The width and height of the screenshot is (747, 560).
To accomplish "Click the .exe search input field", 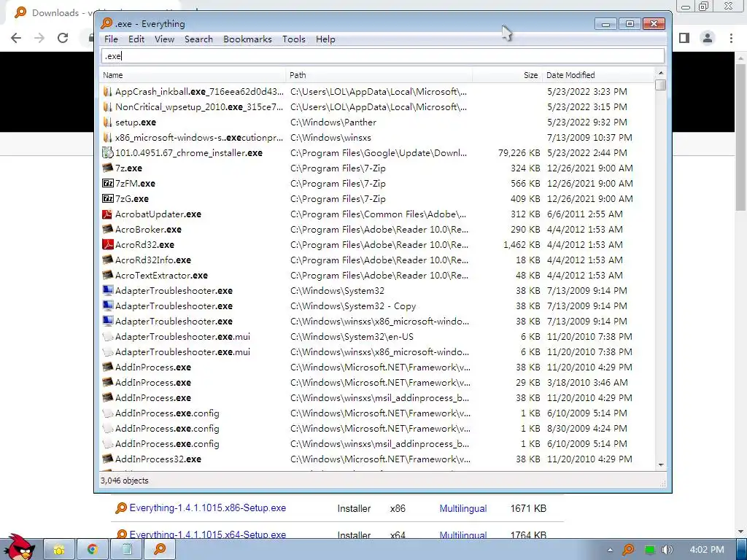I will coord(382,56).
